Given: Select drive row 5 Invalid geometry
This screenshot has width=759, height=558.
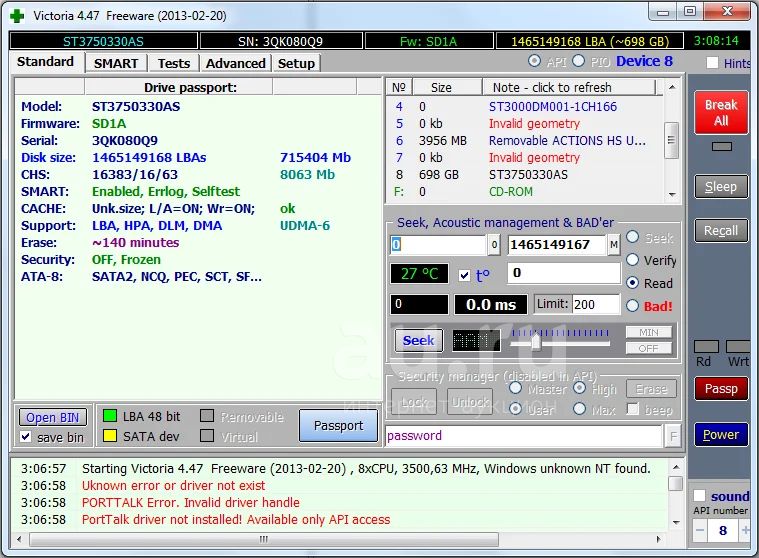Looking at the screenshot, I should point(525,123).
